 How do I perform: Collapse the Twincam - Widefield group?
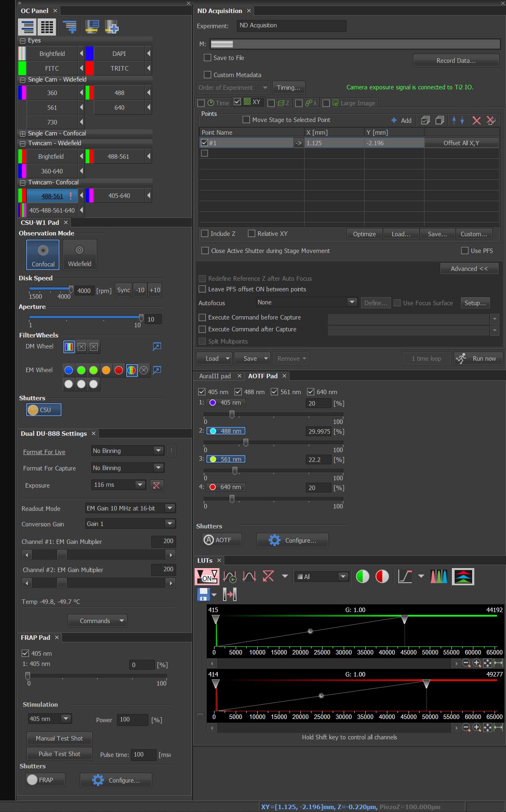(x=22, y=144)
